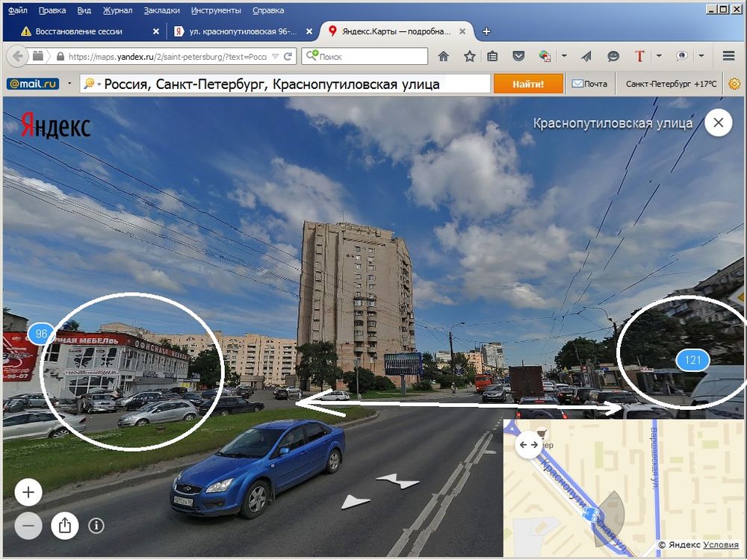Zoom in the panorama with plus button
The height and width of the screenshot is (560, 747).
click(28, 493)
